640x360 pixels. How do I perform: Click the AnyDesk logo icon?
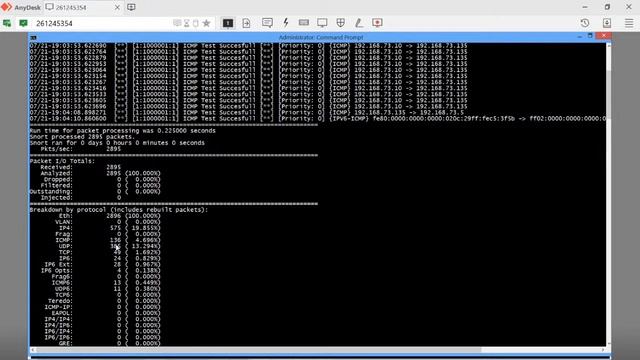6,7
